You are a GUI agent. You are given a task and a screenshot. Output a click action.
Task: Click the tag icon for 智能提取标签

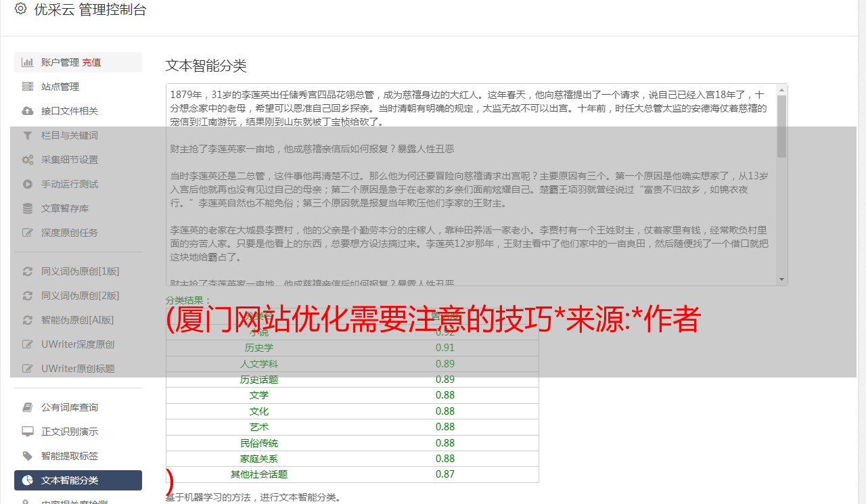click(28, 456)
